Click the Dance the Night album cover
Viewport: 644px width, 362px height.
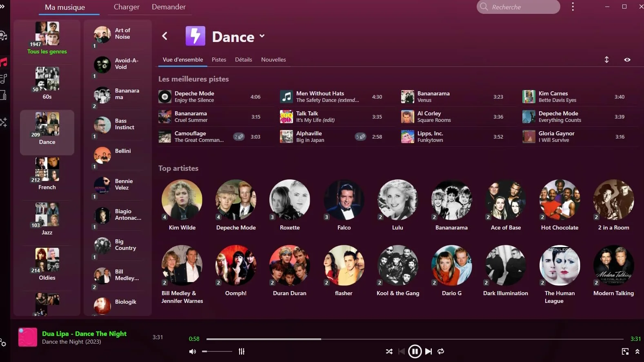coord(28,337)
